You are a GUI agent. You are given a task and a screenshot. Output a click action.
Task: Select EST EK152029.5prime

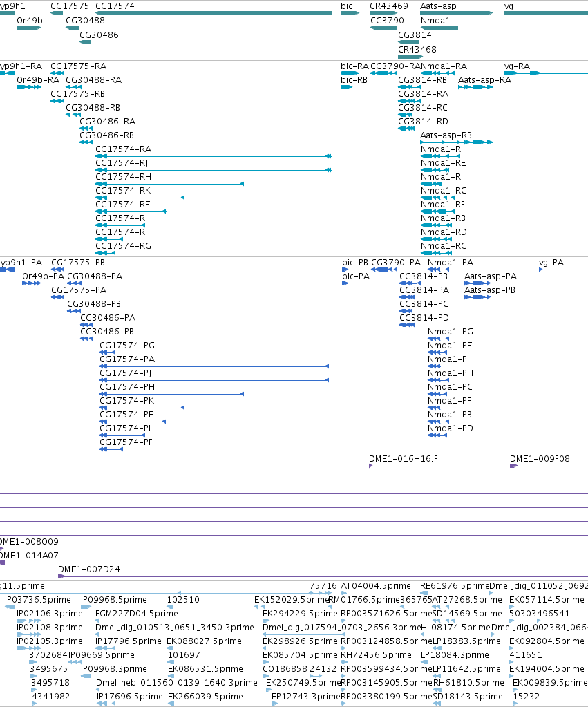click(x=259, y=607)
